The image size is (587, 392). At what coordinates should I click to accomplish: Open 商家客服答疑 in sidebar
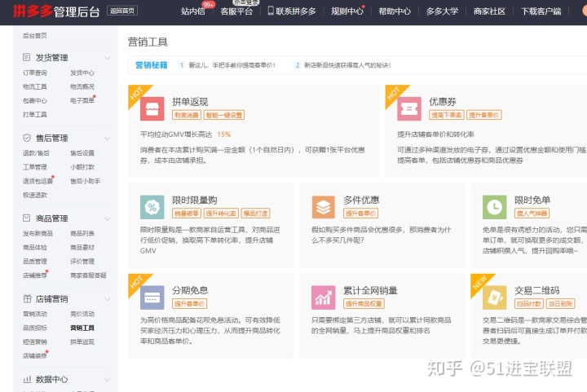pyautogui.click(x=88, y=275)
